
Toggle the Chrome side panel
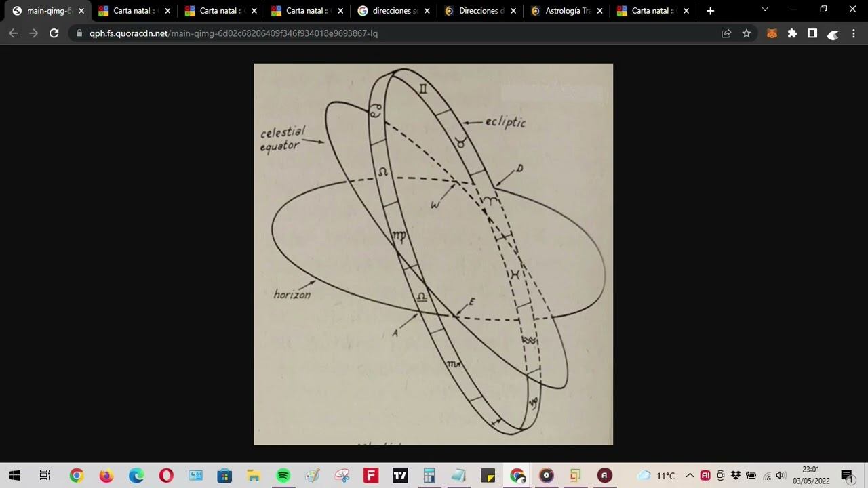[x=812, y=33]
